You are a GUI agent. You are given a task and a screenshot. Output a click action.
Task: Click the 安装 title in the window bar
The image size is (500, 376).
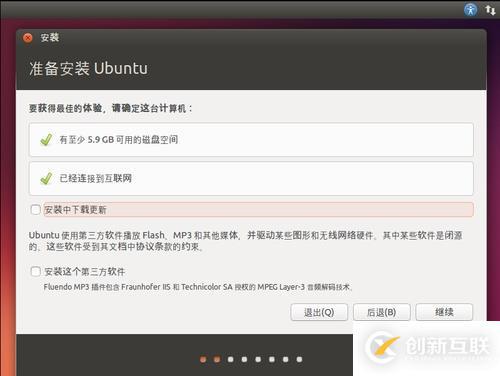(50, 37)
